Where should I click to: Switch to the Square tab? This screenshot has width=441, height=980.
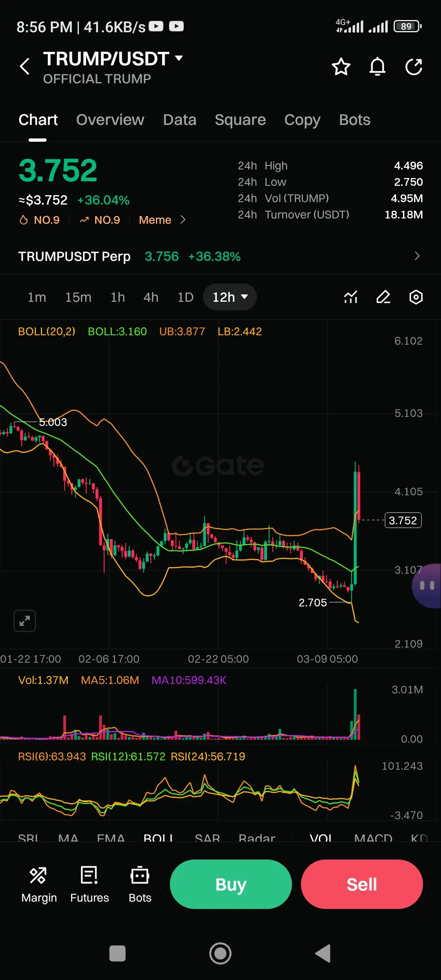(x=240, y=120)
